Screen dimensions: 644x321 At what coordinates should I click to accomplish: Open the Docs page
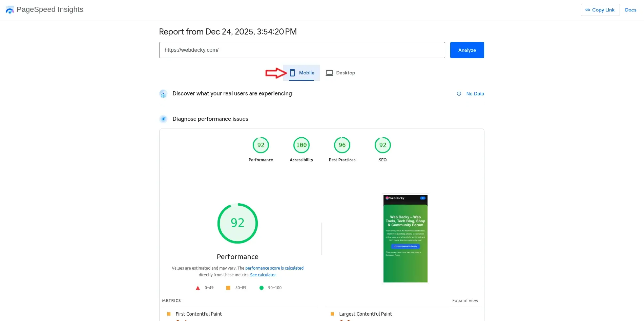[x=630, y=10]
